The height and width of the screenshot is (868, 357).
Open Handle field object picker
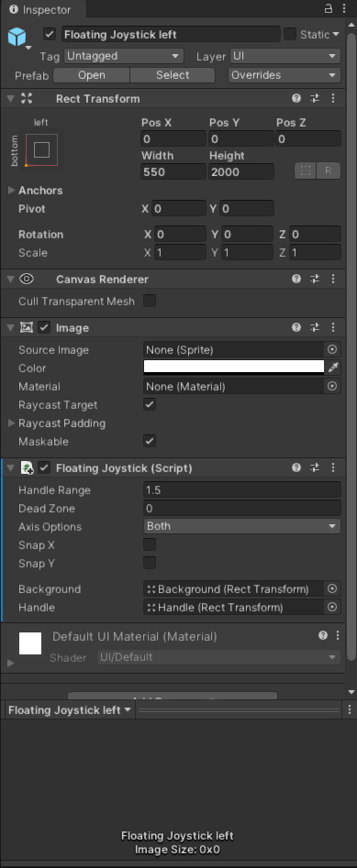[332, 608]
